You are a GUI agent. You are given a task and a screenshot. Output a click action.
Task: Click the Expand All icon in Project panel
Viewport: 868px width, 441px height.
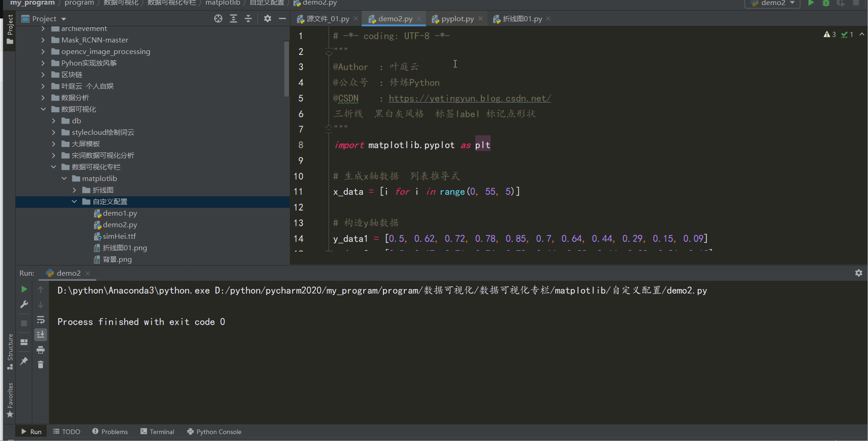point(233,18)
